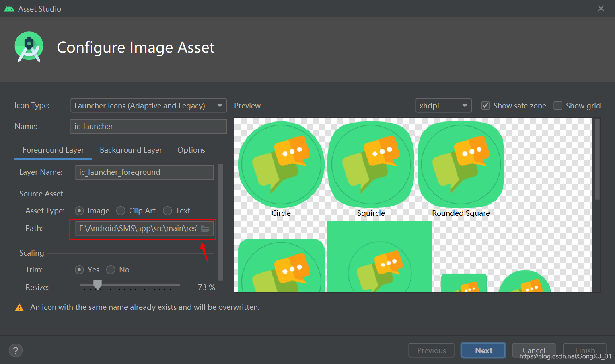This screenshot has height=364, width=615.
Task: Click the yellow warning triangle icon
Action: pyautogui.click(x=19, y=307)
